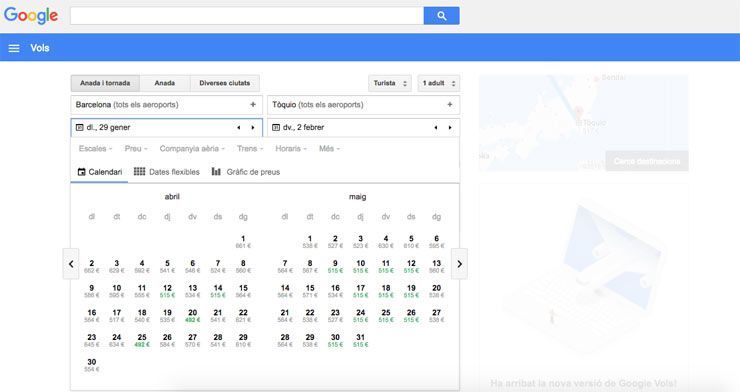The image size is (740, 392).
Task: Choose 1 maig date cell
Action: (310, 242)
